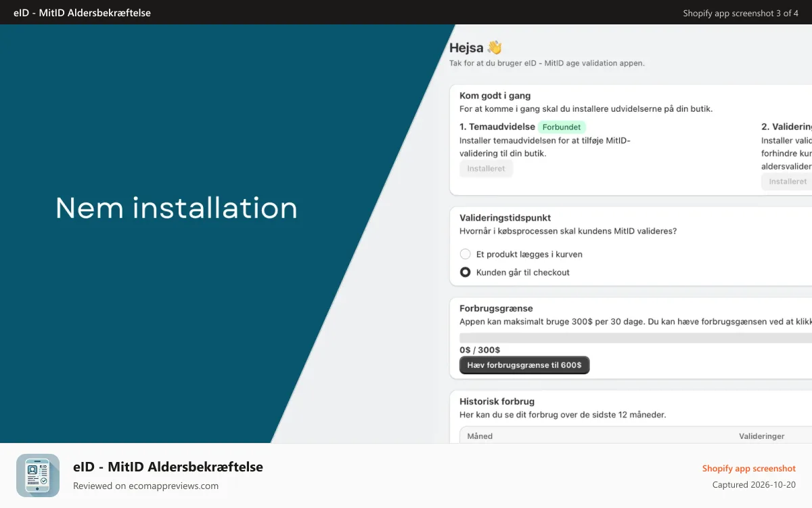812x508 pixels.
Task: Click the top bar title 'eID - MitID Aldersbekræftelse'
Action: click(82, 13)
